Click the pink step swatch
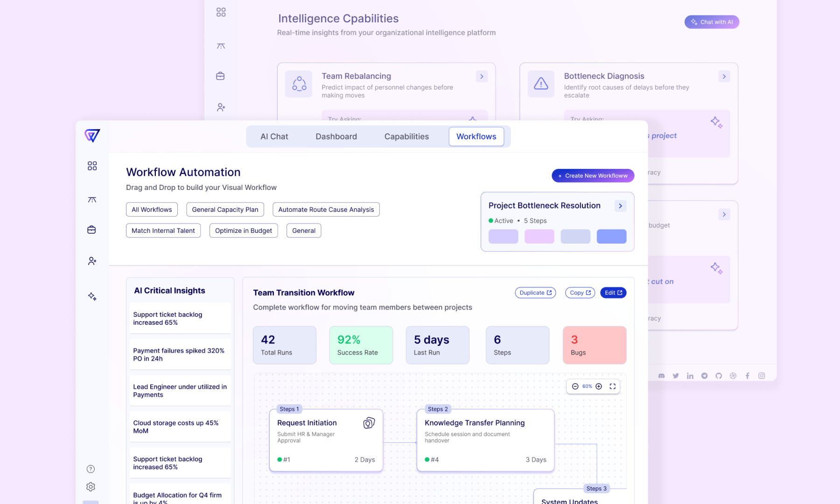The image size is (840, 504). click(539, 236)
